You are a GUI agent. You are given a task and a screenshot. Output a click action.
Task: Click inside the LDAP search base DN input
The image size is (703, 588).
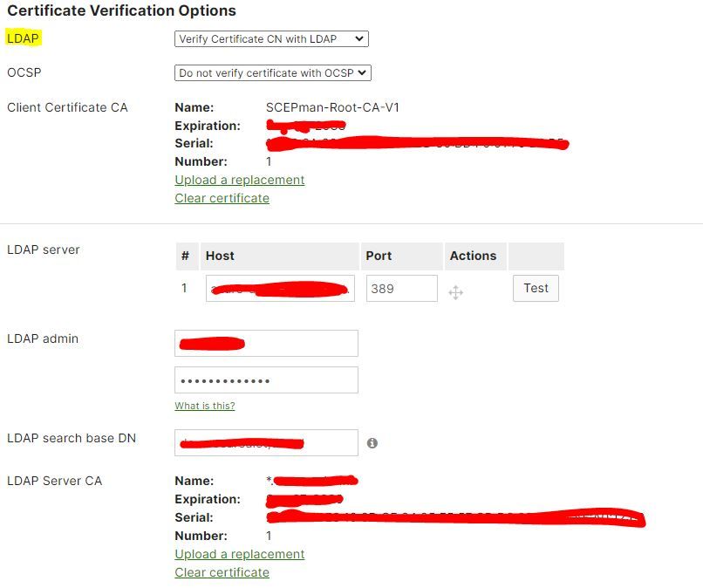click(267, 442)
